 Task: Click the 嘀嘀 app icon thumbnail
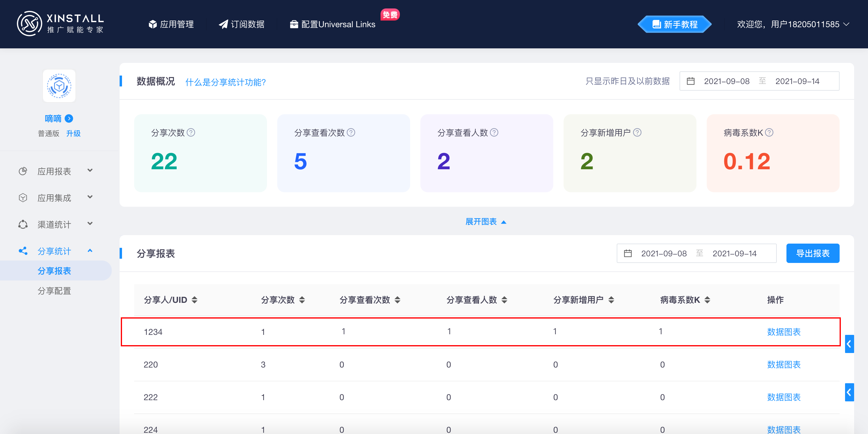pos(59,86)
